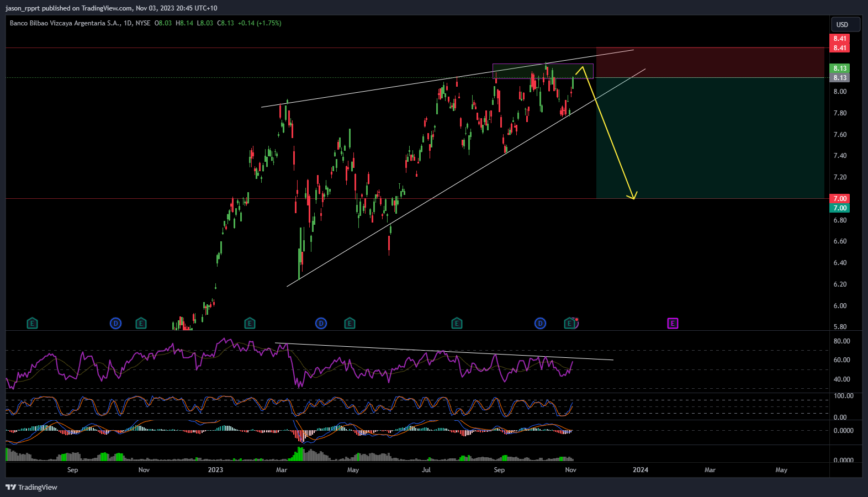
Task: Click the Mar label following 2024
Action: click(710, 470)
